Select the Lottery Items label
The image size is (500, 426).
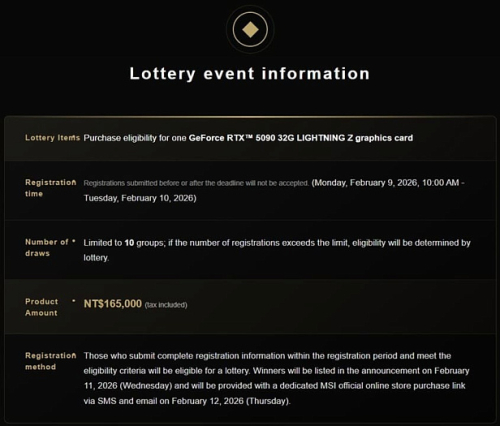52,138
